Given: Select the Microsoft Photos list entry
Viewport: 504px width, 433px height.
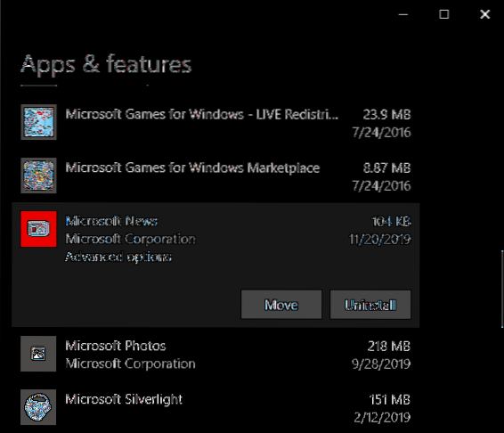Looking at the screenshot, I should tap(215, 355).
